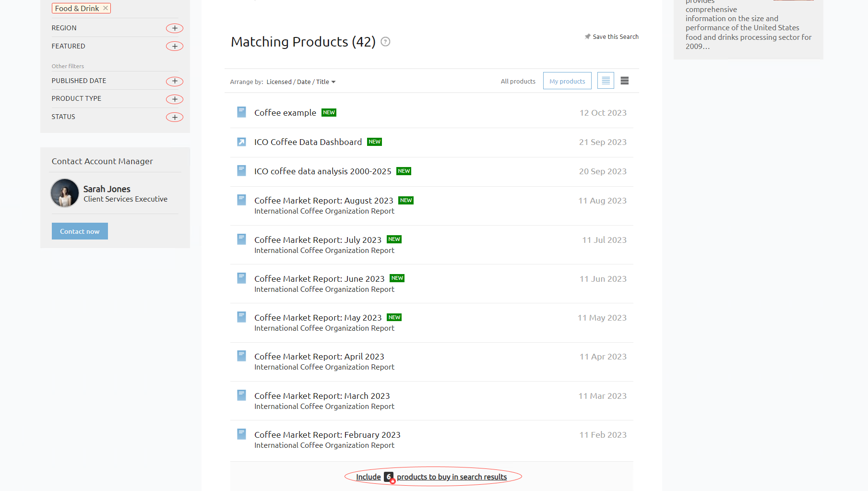The image size is (868, 491).
Task: Remove the Food & Drink filter tag
Action: (x=106, y=8)
